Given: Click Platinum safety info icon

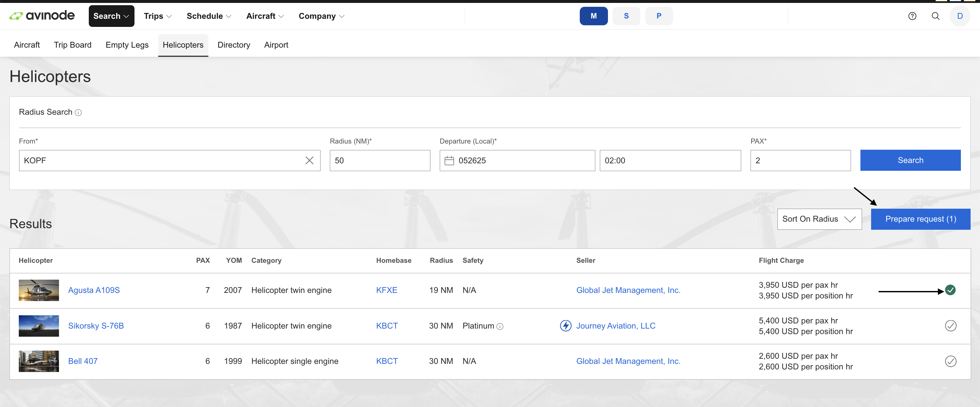Looking at the screenshot, I should 500,326.
